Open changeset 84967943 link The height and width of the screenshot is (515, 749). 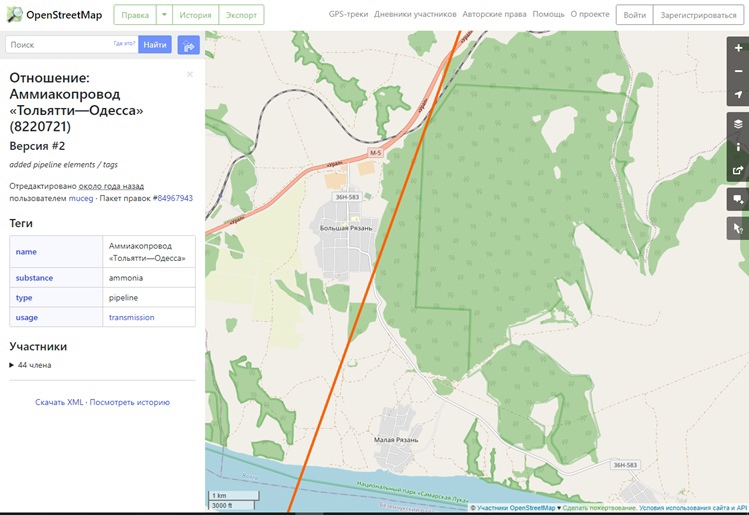click(x=175, y=198)
